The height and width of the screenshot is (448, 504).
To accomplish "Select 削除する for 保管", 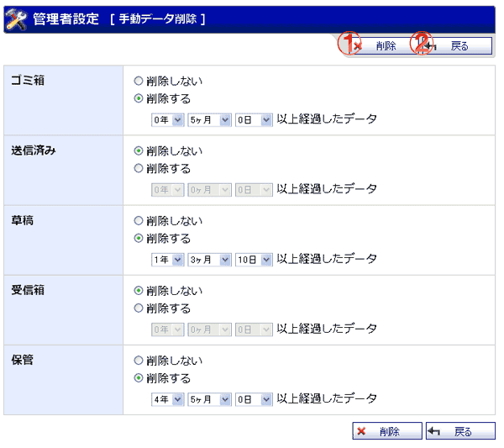I will point(139,378).
